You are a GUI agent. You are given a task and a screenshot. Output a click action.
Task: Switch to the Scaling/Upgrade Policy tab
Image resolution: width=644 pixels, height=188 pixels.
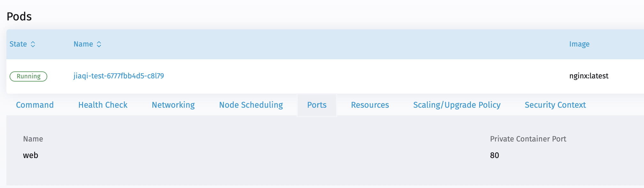(457, 105)
